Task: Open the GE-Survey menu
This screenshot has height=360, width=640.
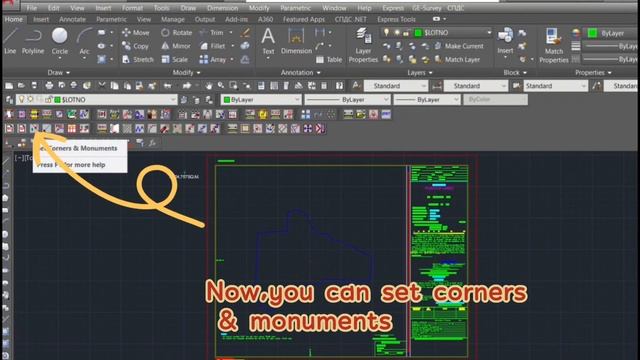Action: pos(427,8)
